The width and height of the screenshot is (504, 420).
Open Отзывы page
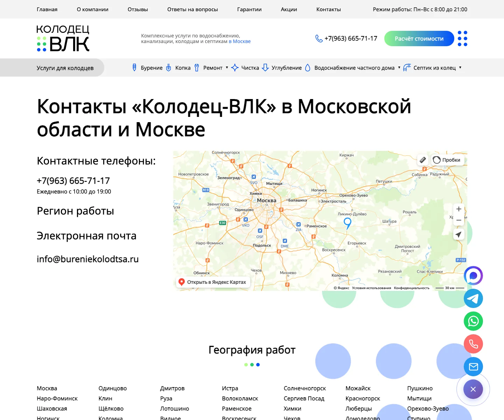[x=138, y=9]
